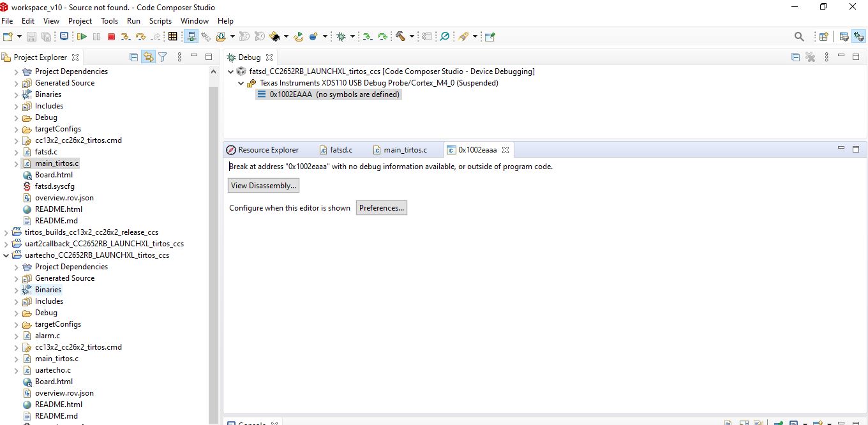Open the New icon dropdown arrow

pos(19,36)
